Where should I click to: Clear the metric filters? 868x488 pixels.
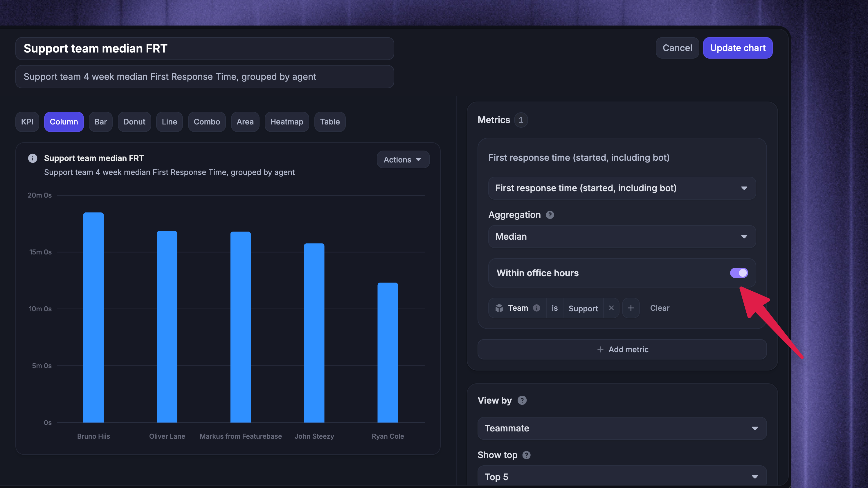point(660,308)
